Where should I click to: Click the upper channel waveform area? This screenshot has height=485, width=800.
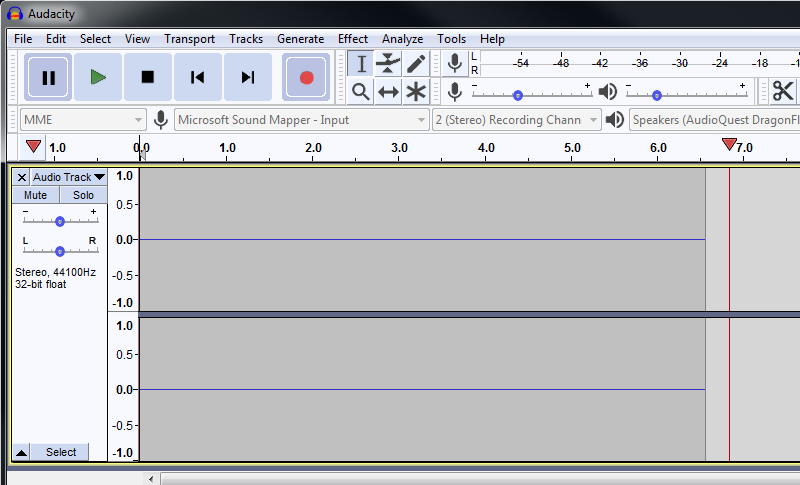(422, 239)
